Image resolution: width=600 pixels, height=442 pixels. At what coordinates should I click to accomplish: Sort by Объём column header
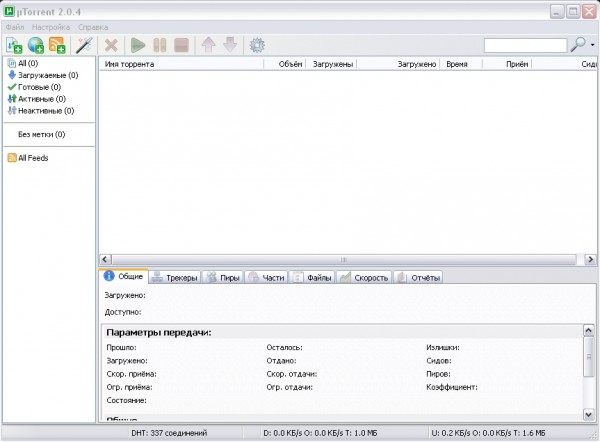coord(285,64)
